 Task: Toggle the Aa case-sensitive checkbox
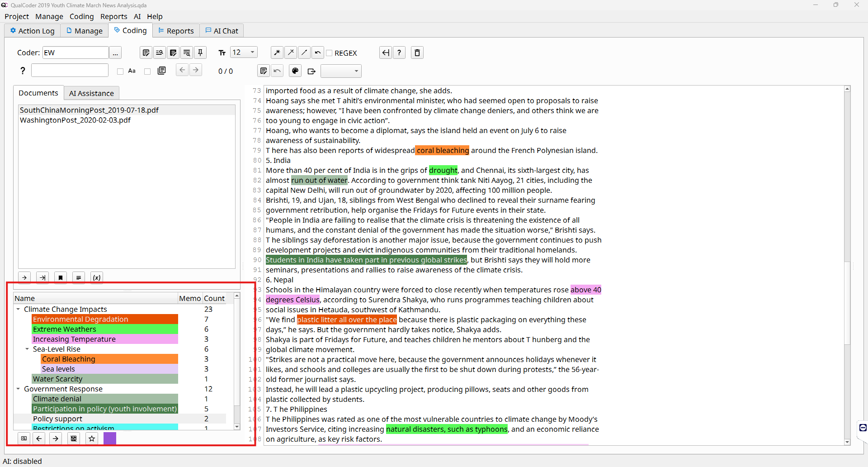pyautogui.click(x=120, y=71)
